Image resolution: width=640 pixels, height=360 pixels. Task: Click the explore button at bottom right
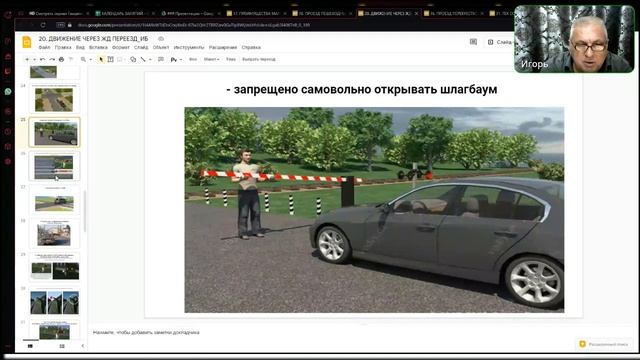pos(604,344)
